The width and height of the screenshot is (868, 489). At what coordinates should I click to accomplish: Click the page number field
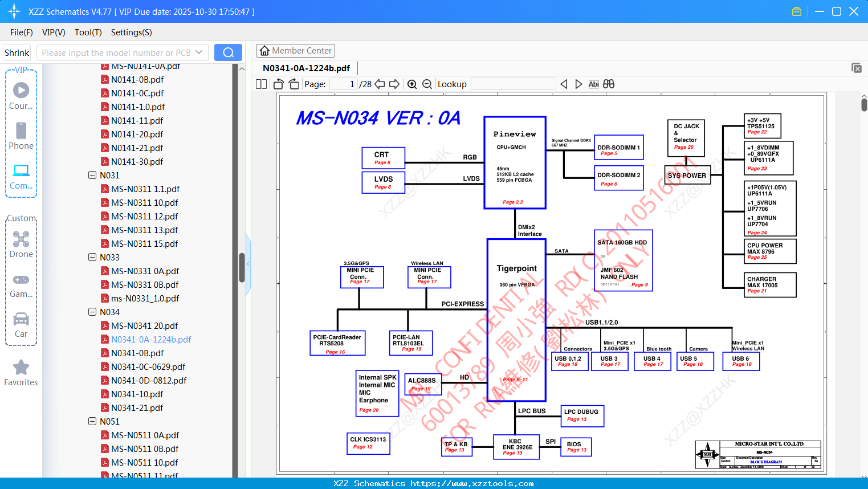(344, 84)
